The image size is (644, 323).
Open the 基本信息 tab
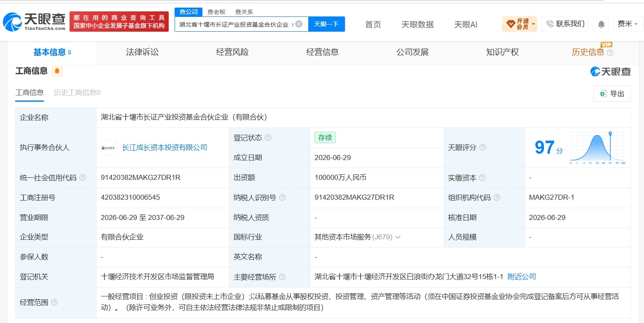(52, 52)
